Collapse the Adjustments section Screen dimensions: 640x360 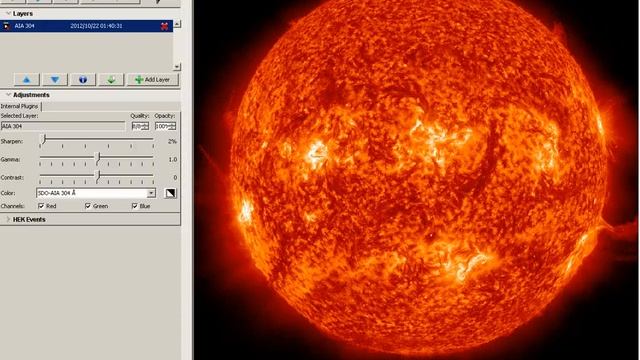click(8, 95)
